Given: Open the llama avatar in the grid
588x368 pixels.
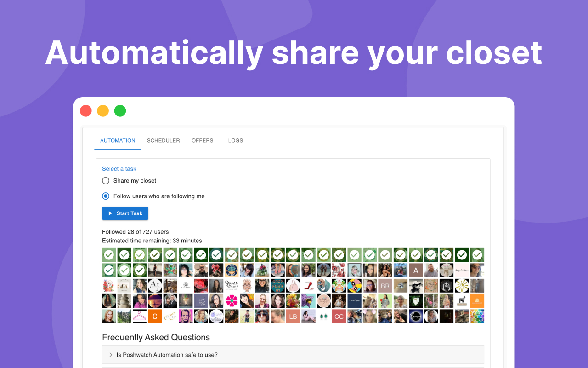Looking at the screenshot, I should 462,300.
